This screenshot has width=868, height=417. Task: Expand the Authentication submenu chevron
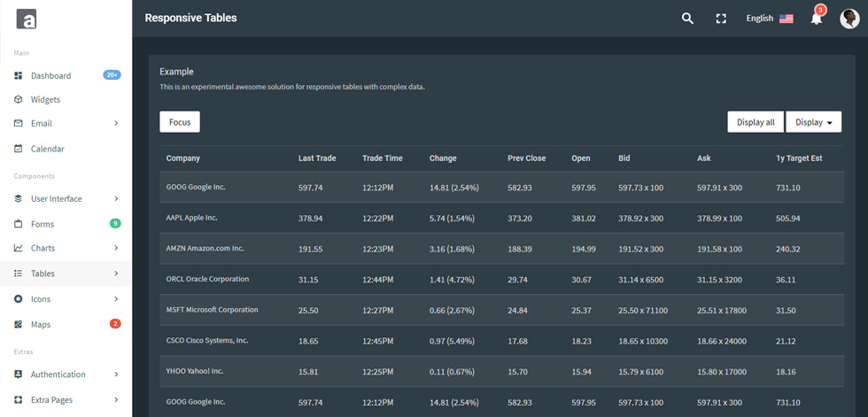[x=116, y=375]
